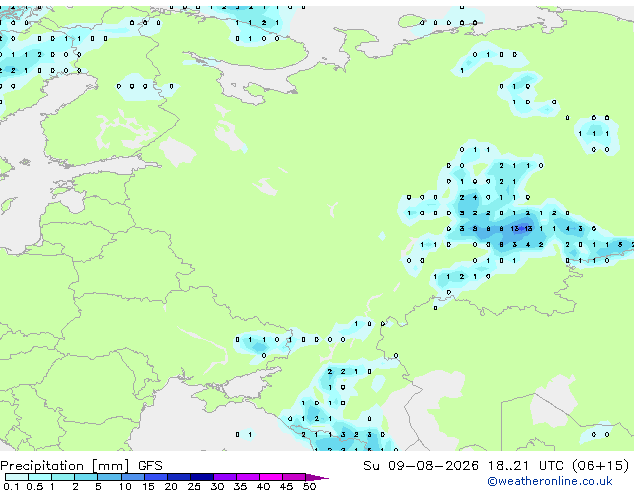Choose the 20–25 mm legend color swatch
This screenshot has height=490, width=634.
click(178, 477)
